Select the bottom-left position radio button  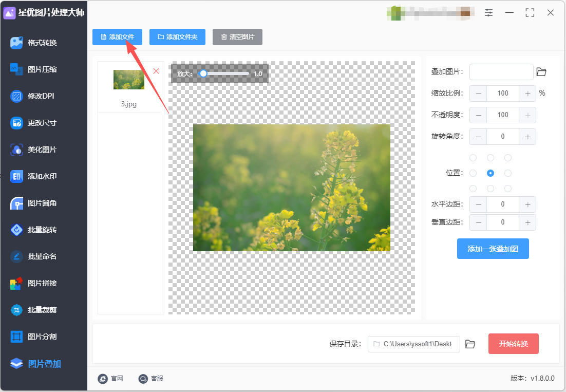[x=473, y=189]
